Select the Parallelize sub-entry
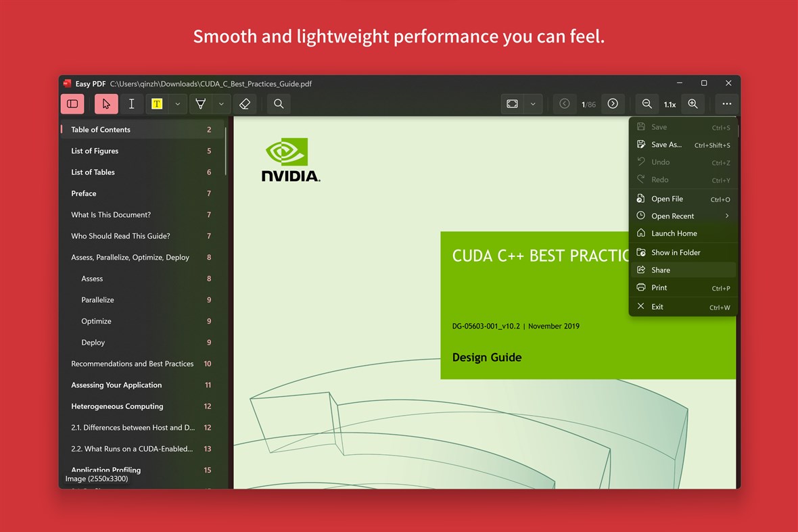 (142, 300)
